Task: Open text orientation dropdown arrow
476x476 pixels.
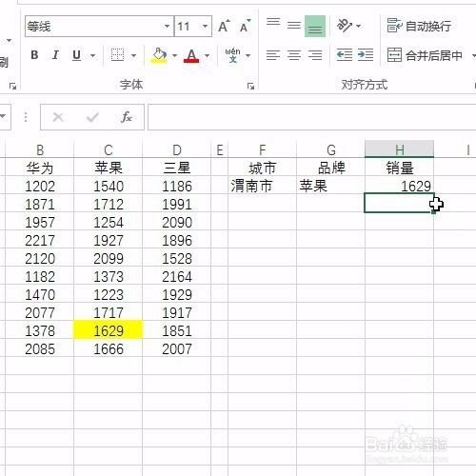Action: pos(359,26)
